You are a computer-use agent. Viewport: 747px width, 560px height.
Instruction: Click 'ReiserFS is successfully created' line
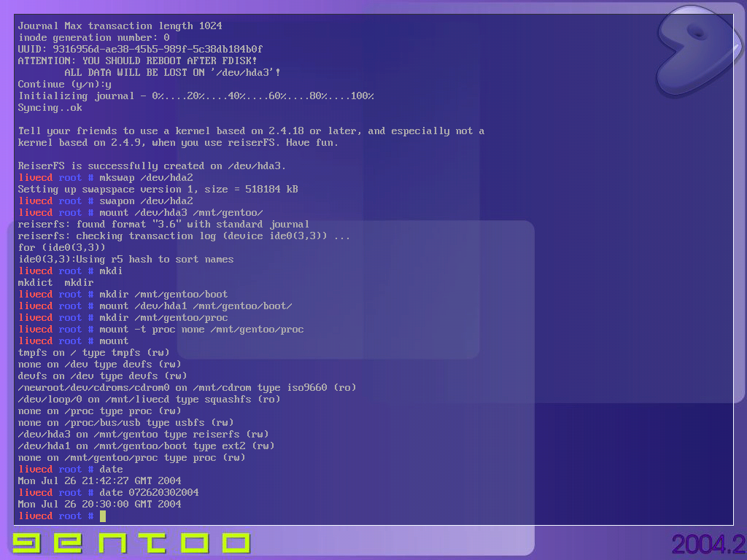(x=152, y=166)
